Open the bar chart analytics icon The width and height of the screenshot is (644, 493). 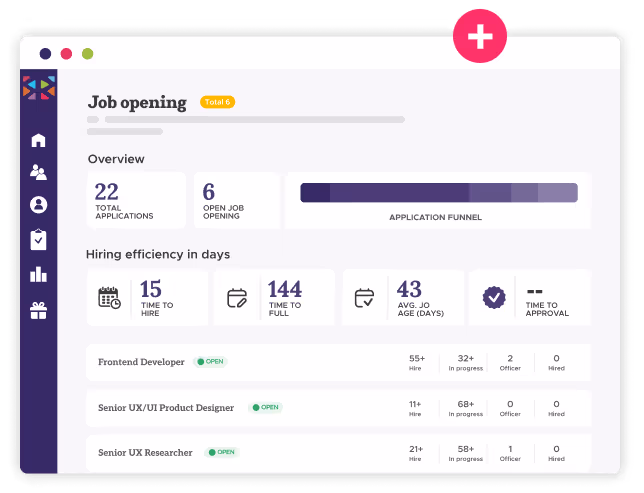pyautogui.click(x=39, y=274)
